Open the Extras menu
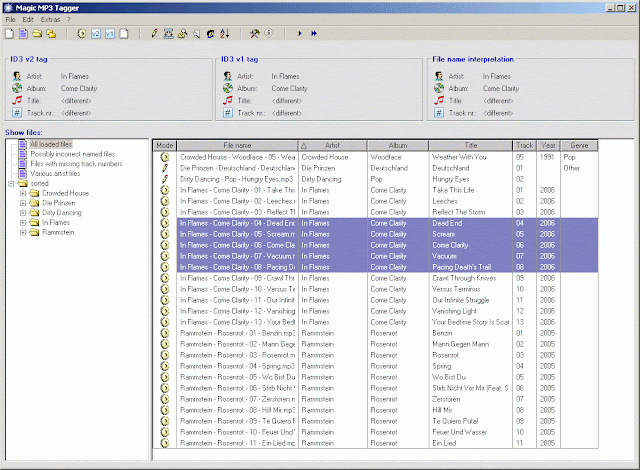Image resolution: width=640 pixels, height=470 pixels. click(50, 20)
